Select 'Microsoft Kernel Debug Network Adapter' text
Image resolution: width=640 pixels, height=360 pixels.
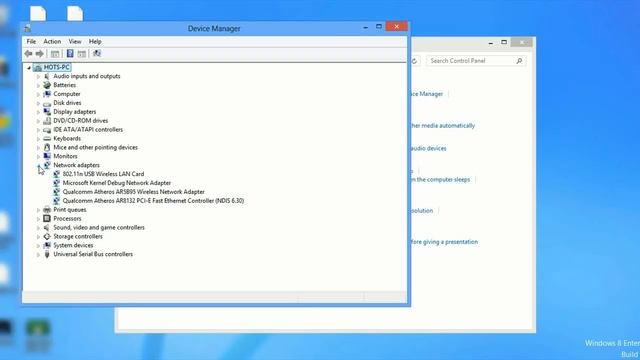pos(117,183)
